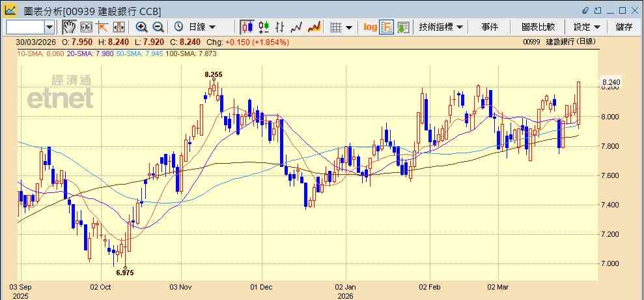Screen dimensions: 644x300
Task: Toggle the legend display icon
Action: (x=387, y=27)
